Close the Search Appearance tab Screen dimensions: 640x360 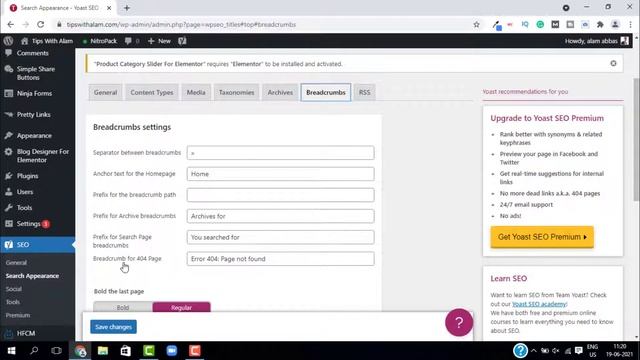click(109, 8)
